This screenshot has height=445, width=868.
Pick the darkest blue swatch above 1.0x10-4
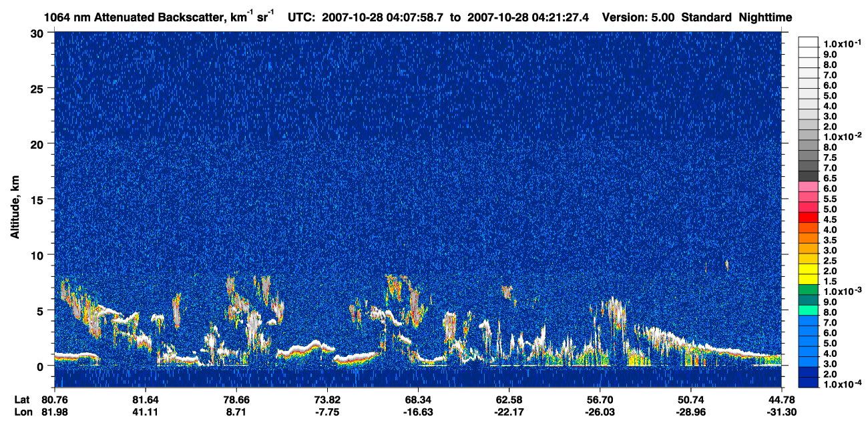(809, 382)
